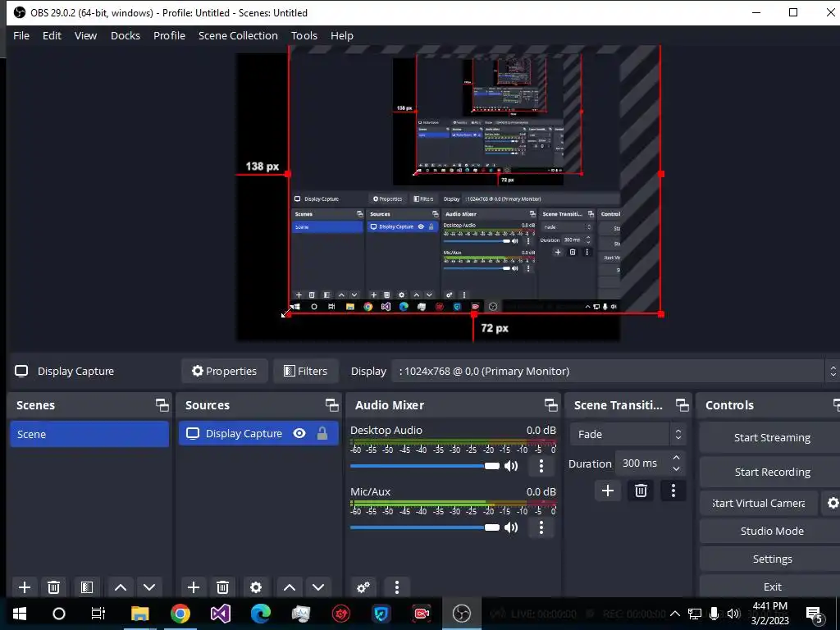The height and width of the screenshot is (630, 840).
Task: Select Display Capture source row
Action: point(258,433)
